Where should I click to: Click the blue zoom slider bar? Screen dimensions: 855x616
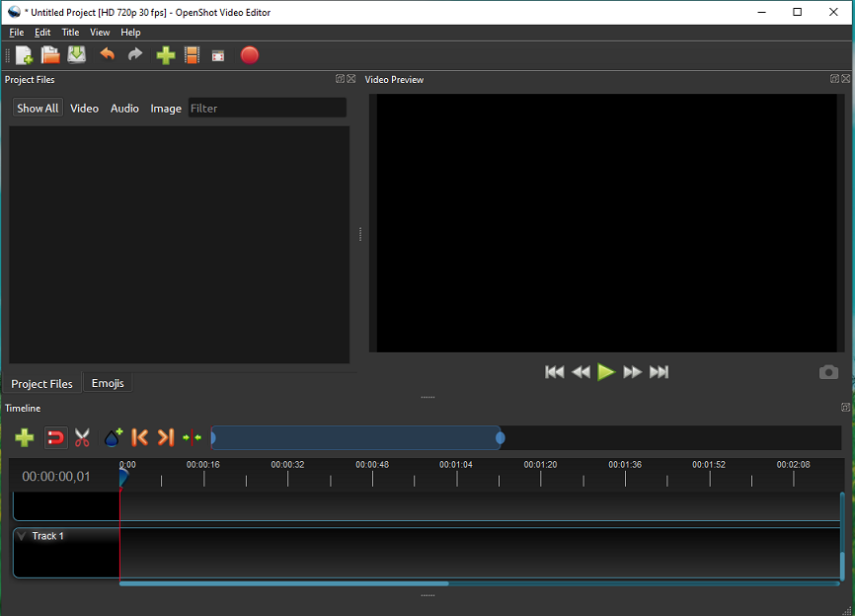356,437
